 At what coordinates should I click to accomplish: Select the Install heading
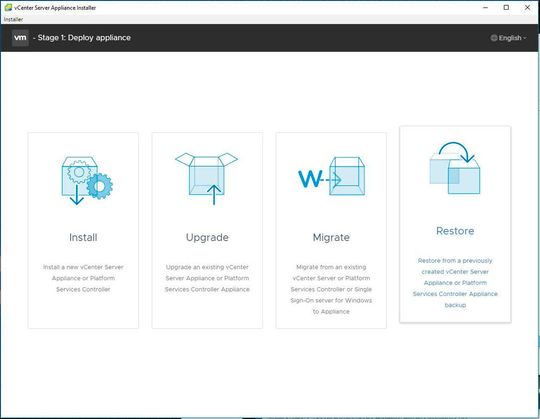[x=83, y=237]
